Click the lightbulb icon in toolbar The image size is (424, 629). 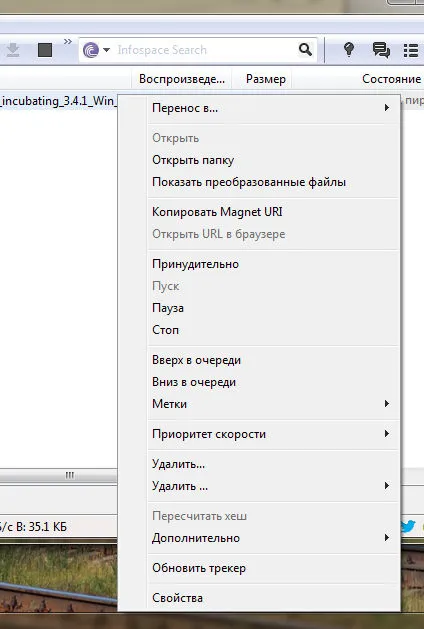coord(349,50)
